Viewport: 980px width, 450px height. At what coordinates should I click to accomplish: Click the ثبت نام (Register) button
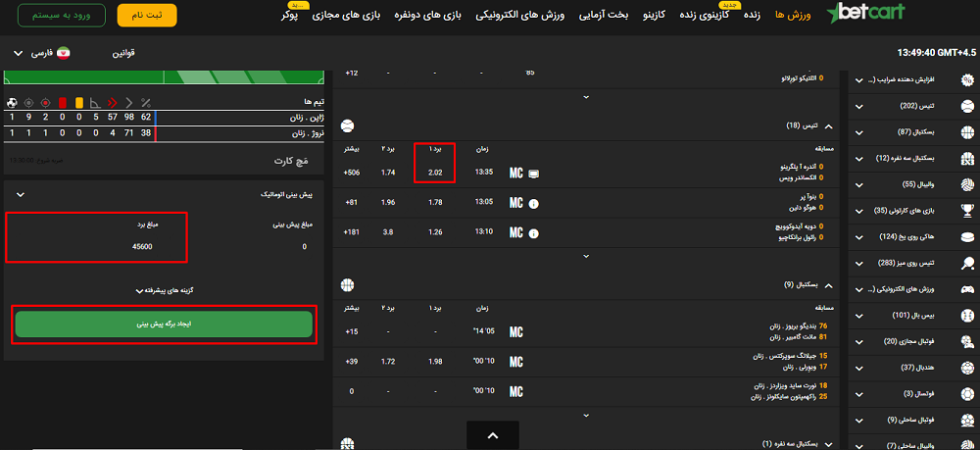[x=147, y=15]
